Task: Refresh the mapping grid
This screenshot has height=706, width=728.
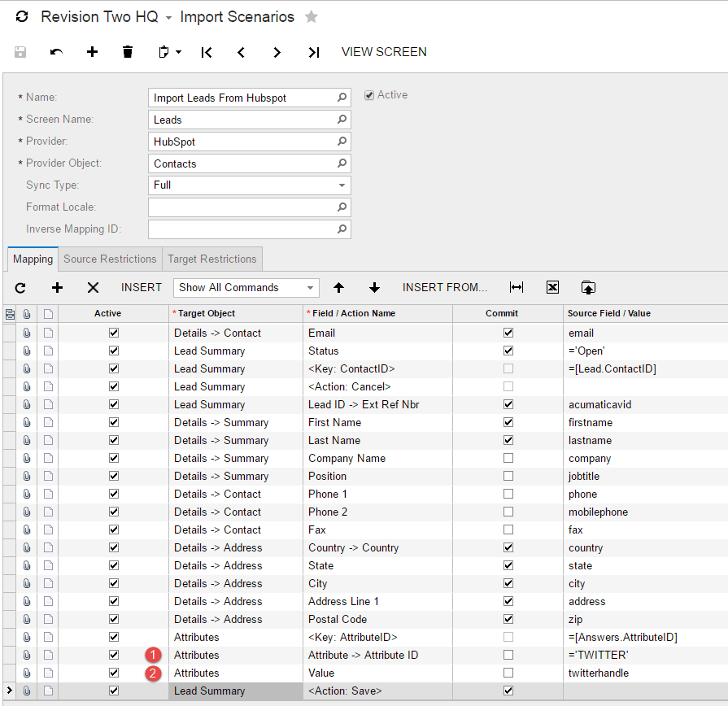Action: [20, 287]
